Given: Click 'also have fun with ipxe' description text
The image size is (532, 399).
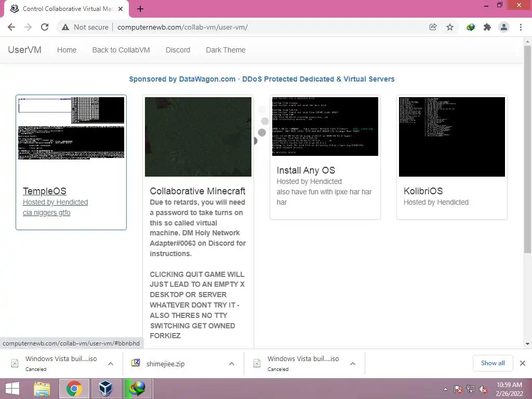Looking at the screenshot, I should [x=324, y=197].
